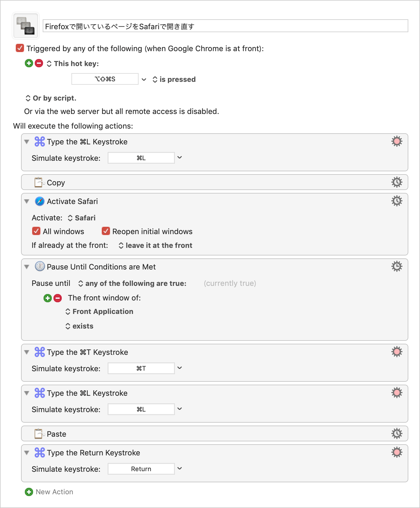Open gear menu for Activate Safari action
The width and height of the screenshot is (420, 508).
397,201
